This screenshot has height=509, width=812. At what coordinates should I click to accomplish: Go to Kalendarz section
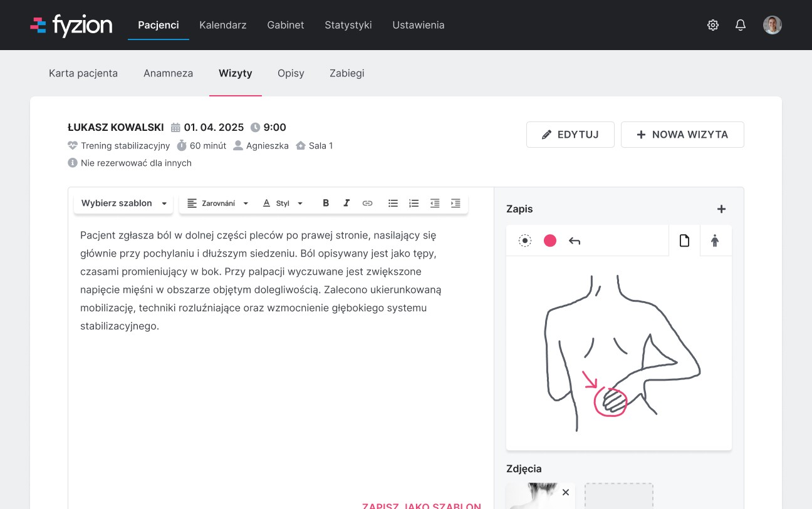tap(223, 25)
